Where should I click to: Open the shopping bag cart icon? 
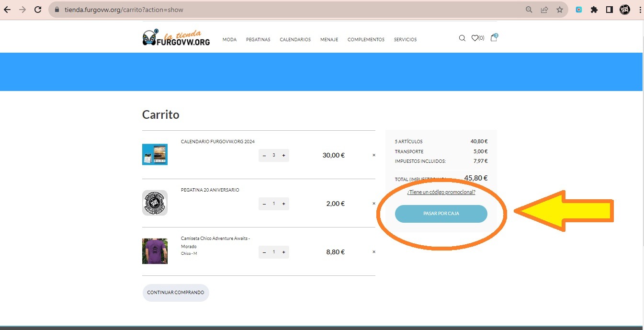(494, 37)
